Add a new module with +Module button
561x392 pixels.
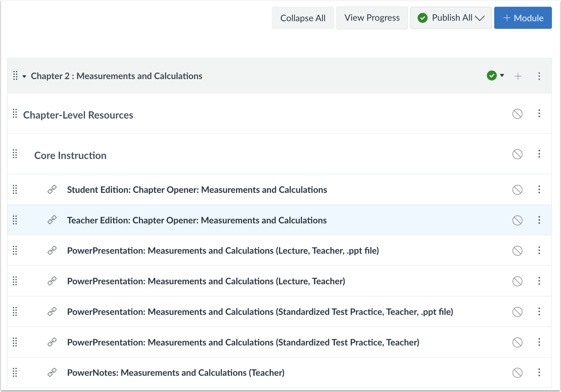pos(523,18)
